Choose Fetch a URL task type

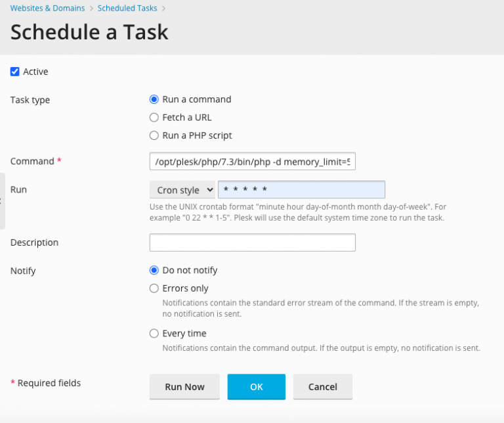click(154, 118)
